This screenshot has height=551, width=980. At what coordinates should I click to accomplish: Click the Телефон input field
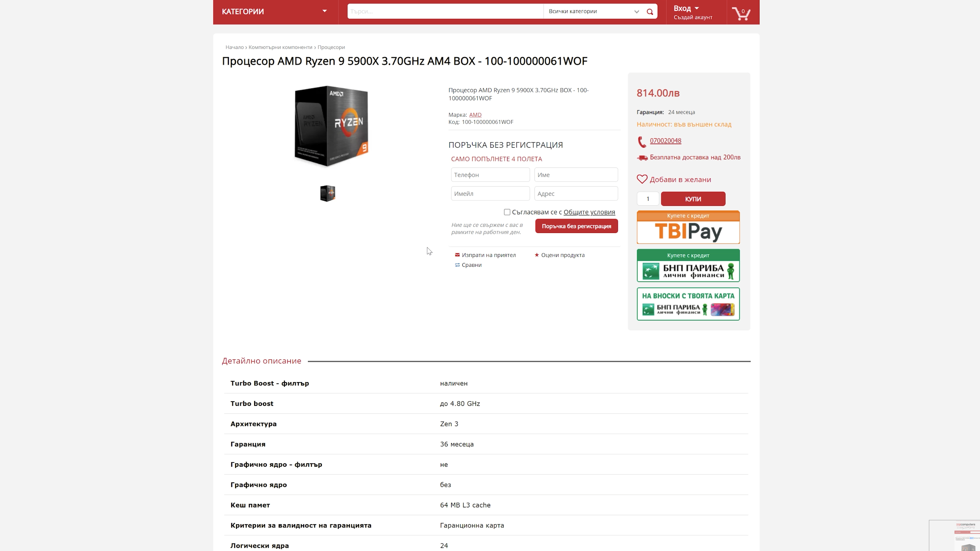[490, 175]
